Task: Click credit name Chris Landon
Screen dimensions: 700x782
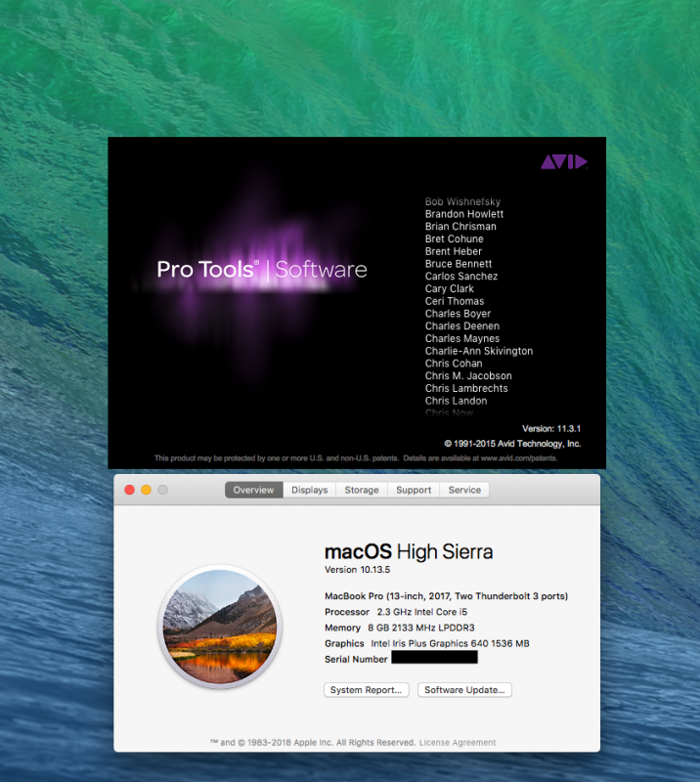Action: [456, 401]
